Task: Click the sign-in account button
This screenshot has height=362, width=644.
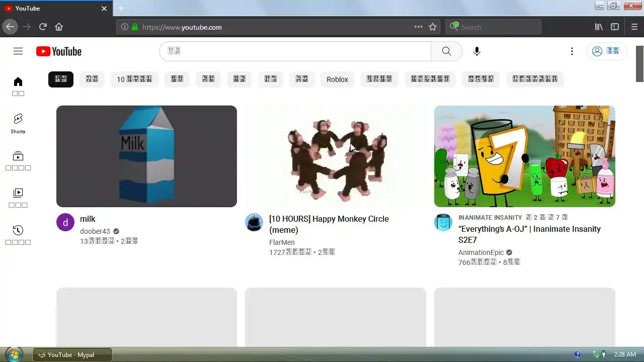Action: tap(606, 51)
